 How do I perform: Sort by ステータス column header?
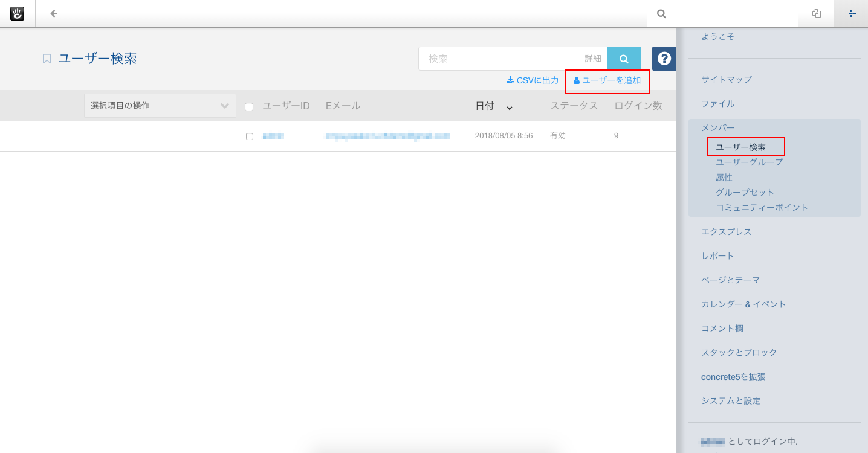pos(574,106)
